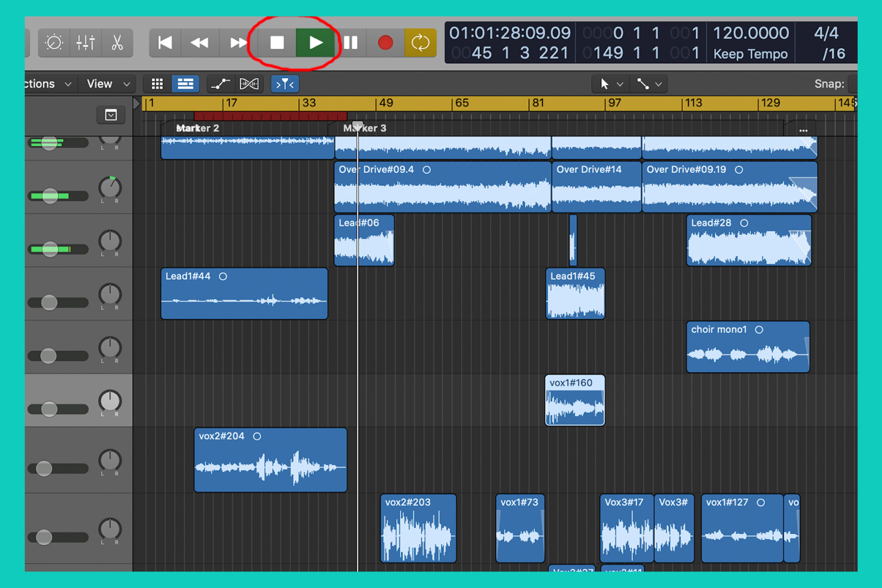Click loop circle on vox2#204 region
The width and height of the screenshot is (882, 588).
[x=257, y=436]
